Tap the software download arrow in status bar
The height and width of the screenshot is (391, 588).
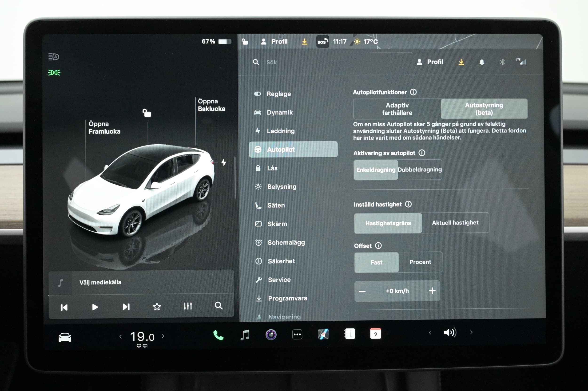pos(304,42)
